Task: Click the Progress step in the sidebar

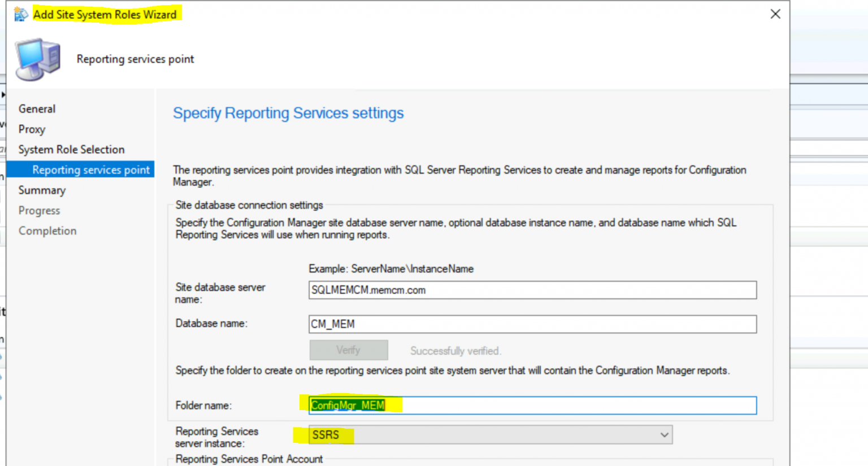Action: (39, 210)
